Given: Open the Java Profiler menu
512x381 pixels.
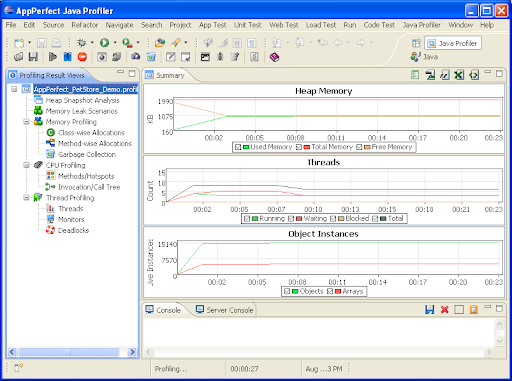Looking at the screenshot, I should coord(421,25).
